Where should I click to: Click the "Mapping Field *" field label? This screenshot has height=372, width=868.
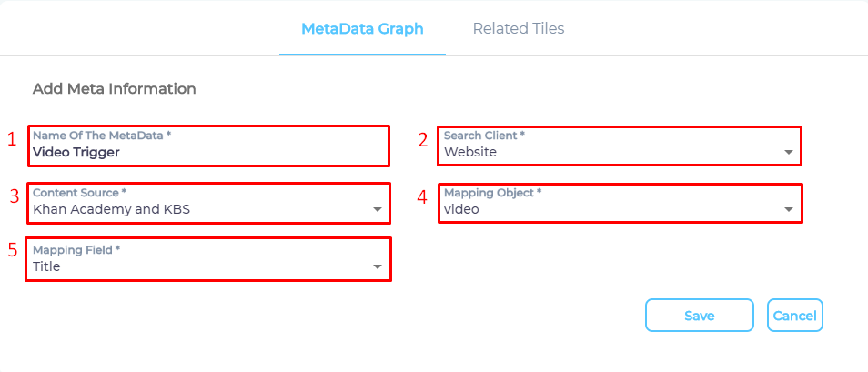[x=76, y=250]
